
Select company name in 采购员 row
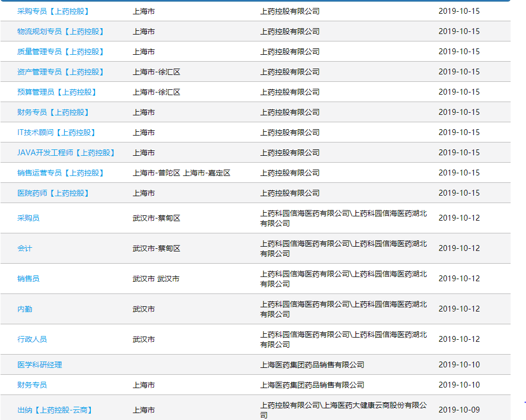tap(344, 218)
